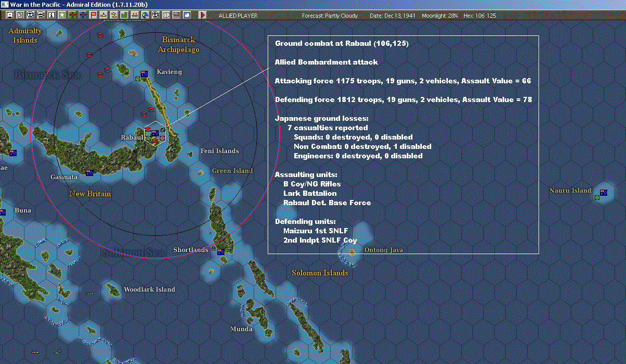Image resolution: width=626 pixels, height=364 pixels.
Task: Click "Maizuru 1st SNLF" defending unit
Action: point(316,231)
